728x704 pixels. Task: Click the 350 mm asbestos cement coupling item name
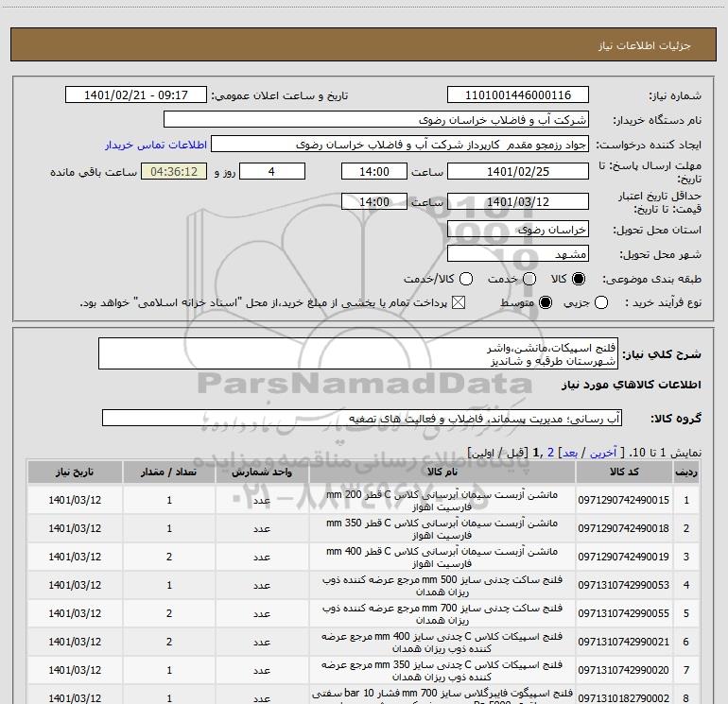[x=442, y=529]
